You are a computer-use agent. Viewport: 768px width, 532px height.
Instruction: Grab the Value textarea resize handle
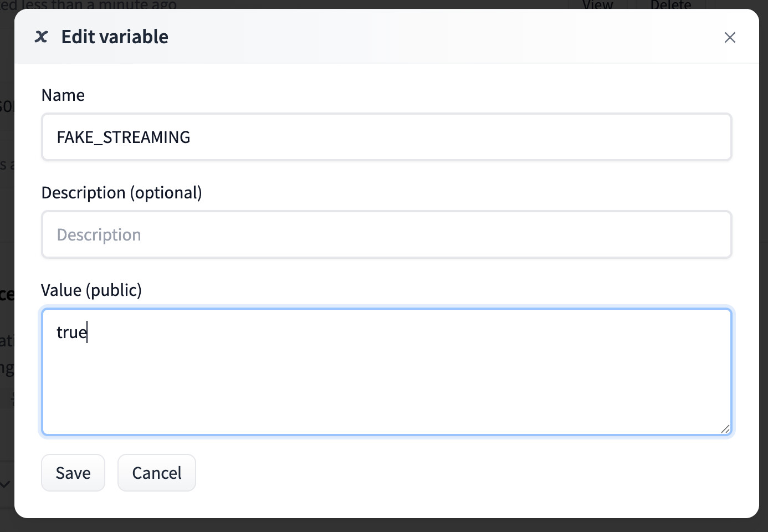pyautogui.click(x=725, y=429)
